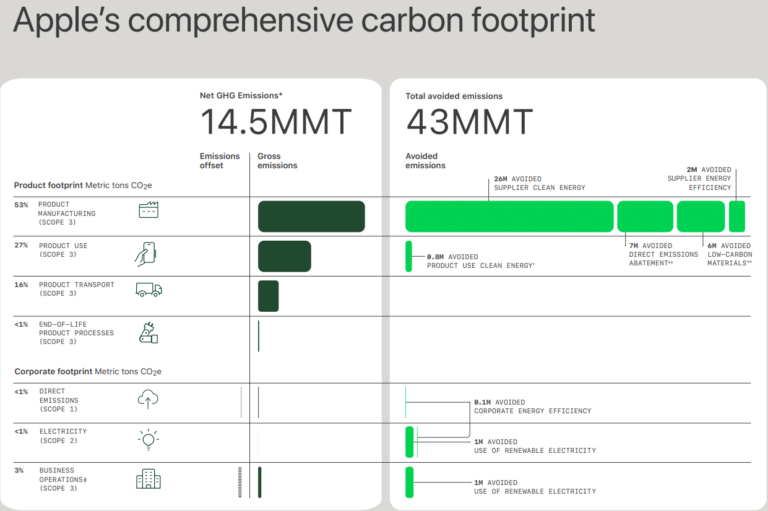The height and width of the screenshot is (511, 768).
Task: Click the office building Business Operations icon
Action: pyautogui.click(x=148, y=479)
